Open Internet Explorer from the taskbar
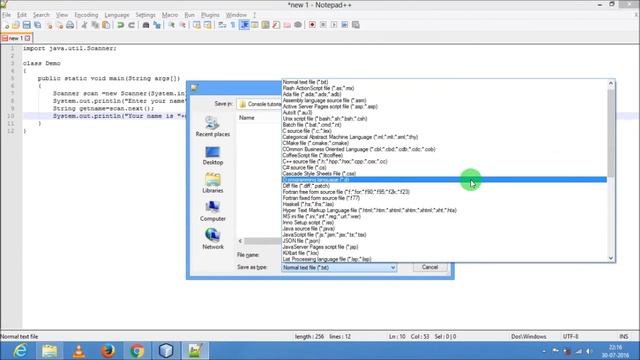The width and height of the screenshot is (640, 360). pos(20,351)
